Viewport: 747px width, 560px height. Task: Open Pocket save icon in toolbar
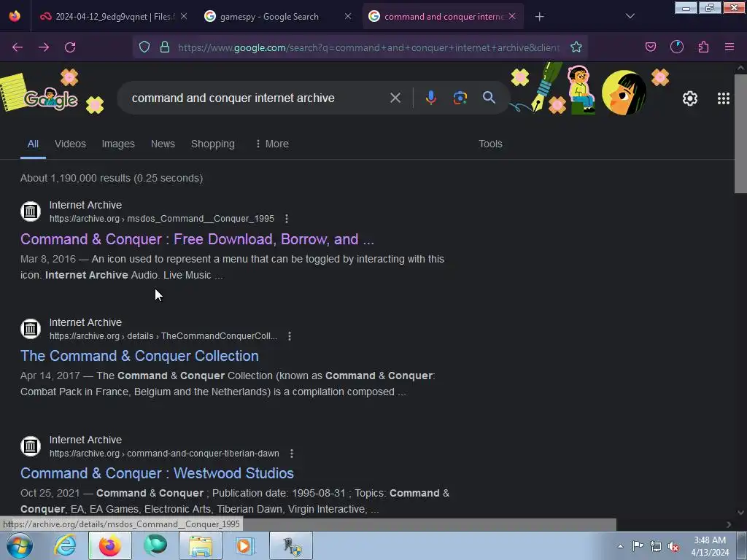pos(650,47)
